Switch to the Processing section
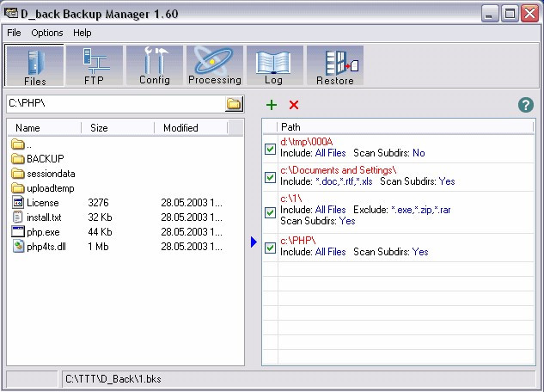The image size is (544, 392). [214, 65]
